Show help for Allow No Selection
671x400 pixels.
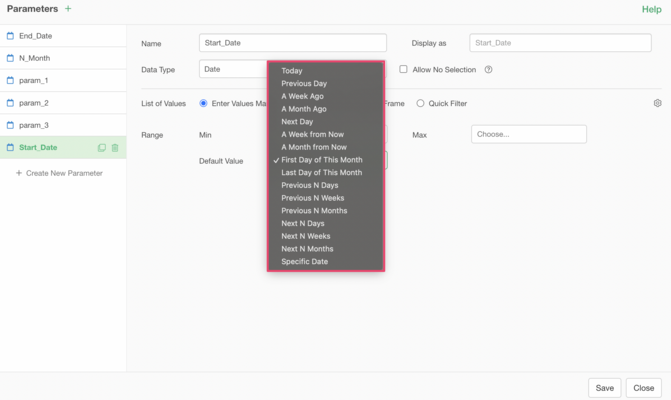coord(488,69)
